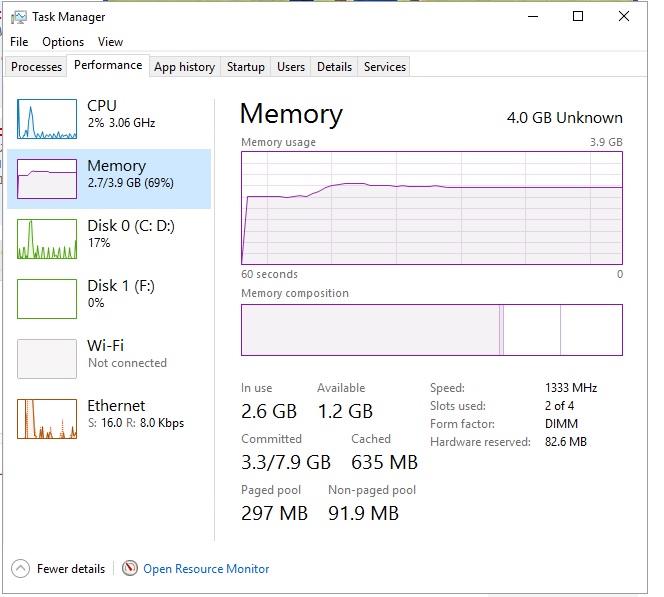Select the Ethernet throughput graph thumbnail
This screenshot has width=664, height=597.
pos(47,419)
